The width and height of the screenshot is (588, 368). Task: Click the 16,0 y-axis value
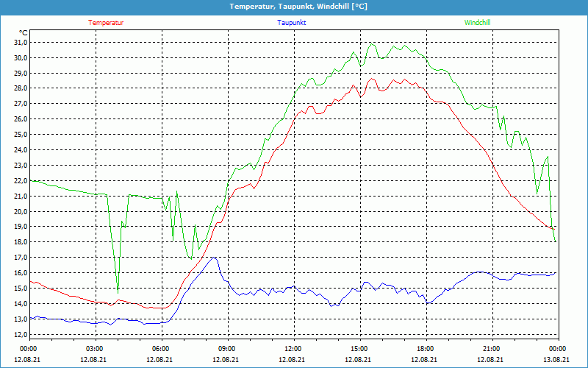(x=21, y=272)
